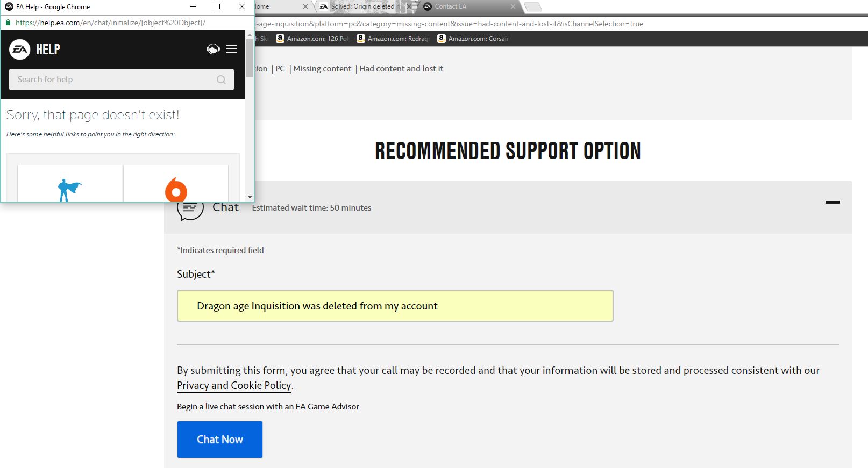Click the HELP title text in the popup header
868x468 pixels.
pyautogui.click(x=48, y=49)
